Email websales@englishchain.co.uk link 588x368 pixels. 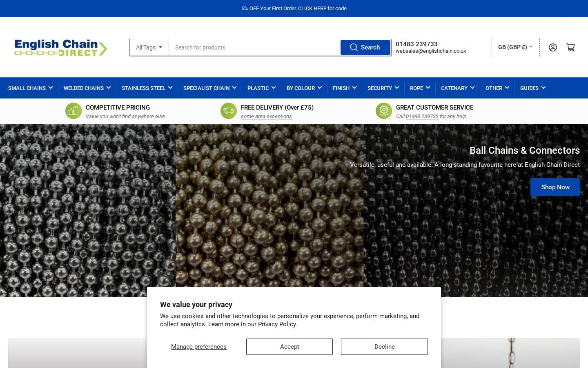[431, 51]
